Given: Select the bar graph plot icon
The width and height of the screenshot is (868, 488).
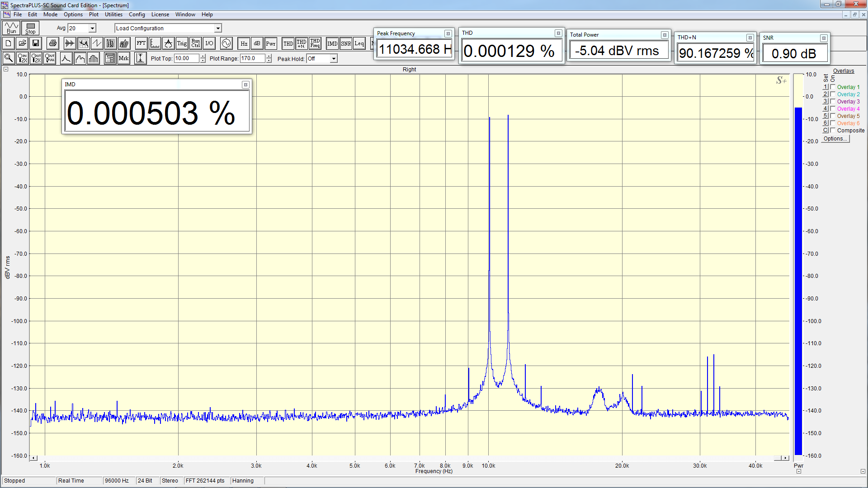Looking at the screenshot, I should coord(94,58).
